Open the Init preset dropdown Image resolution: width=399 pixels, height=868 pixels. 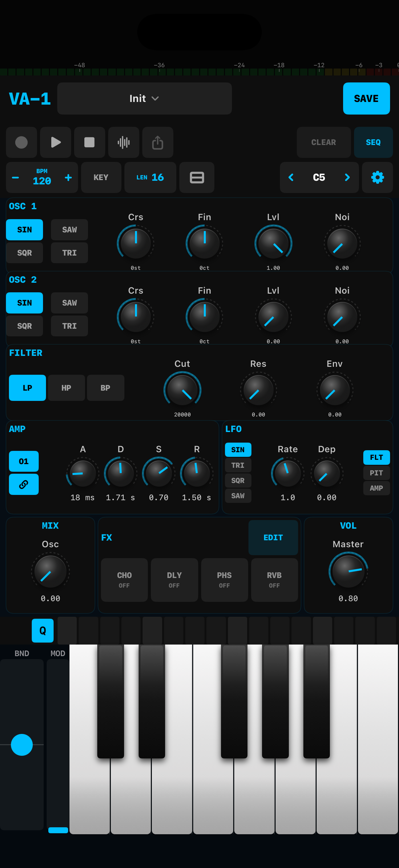tap(145, 98)
